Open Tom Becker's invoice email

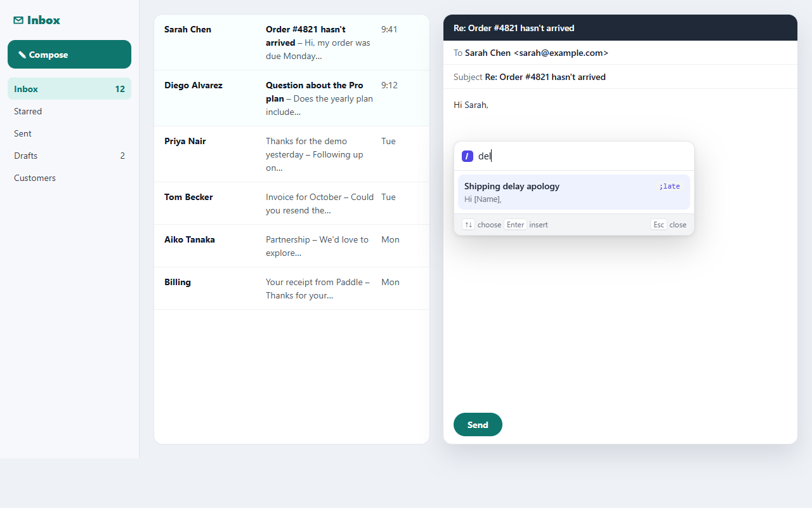click(x=292, y=203)
